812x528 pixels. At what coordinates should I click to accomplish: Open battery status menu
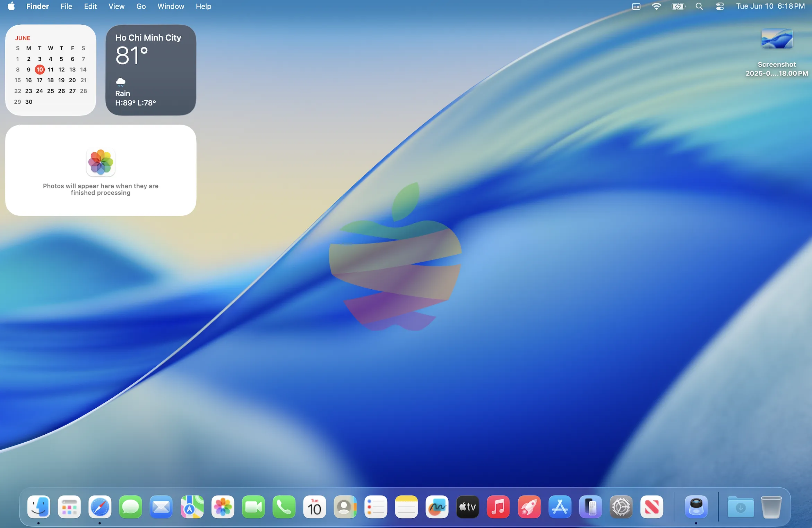pos(678,6)
